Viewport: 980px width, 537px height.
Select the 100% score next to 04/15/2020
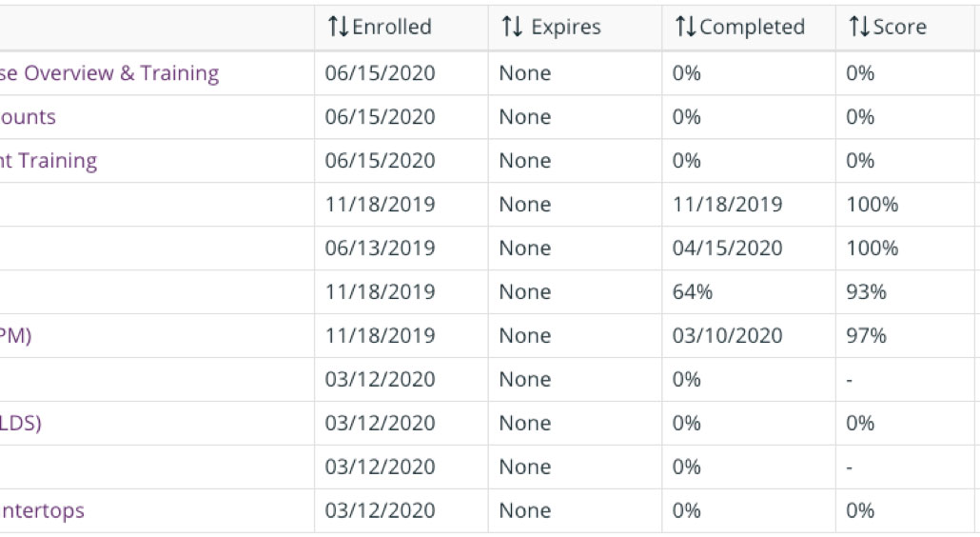(x=872, y=249)
